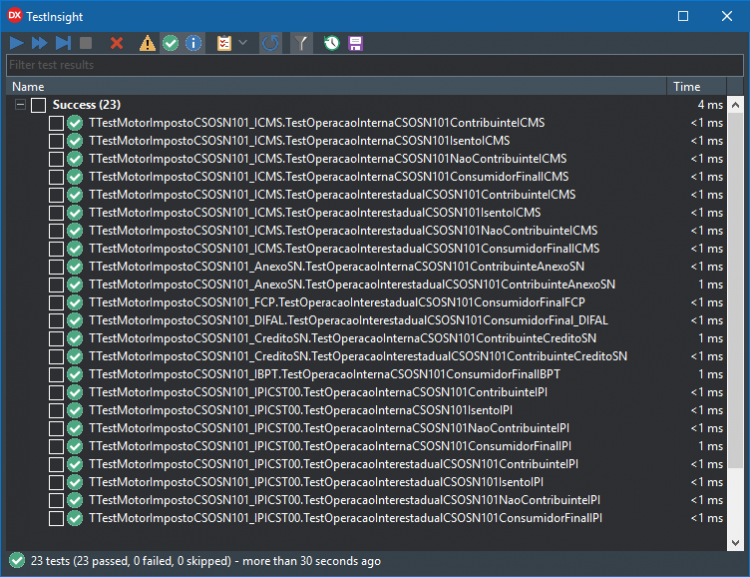This screenshot has width=750, height=577.
Task: Click the green status icon of TestOperacaoInterestadualCSOSN101ConsumidorFinalFCP
Action: [x=75, y=303]
